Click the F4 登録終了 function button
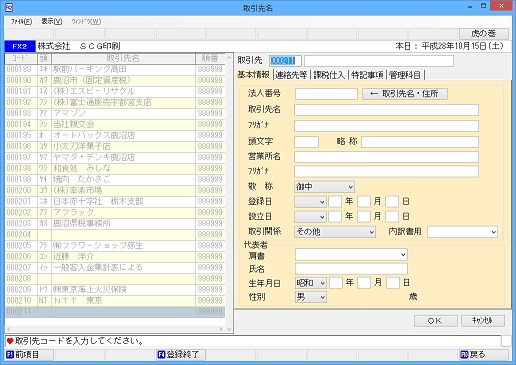 pyautogui.click(x=181, y=355)
